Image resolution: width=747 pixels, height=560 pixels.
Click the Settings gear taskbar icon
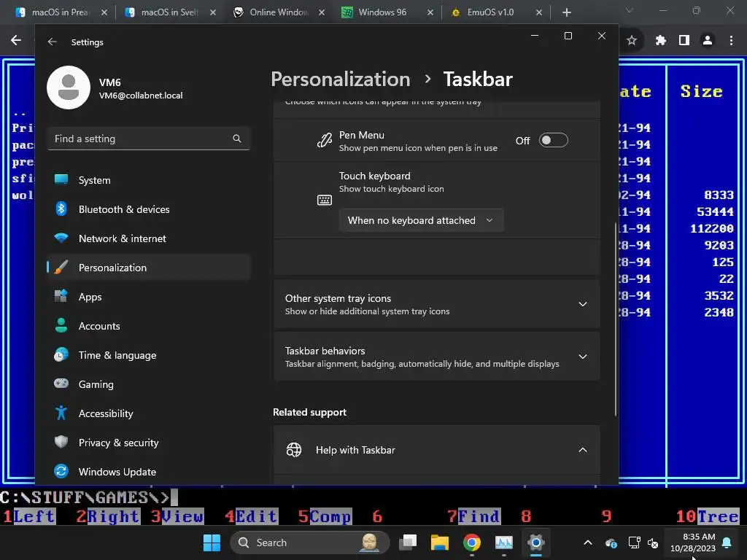coord(535,542)
